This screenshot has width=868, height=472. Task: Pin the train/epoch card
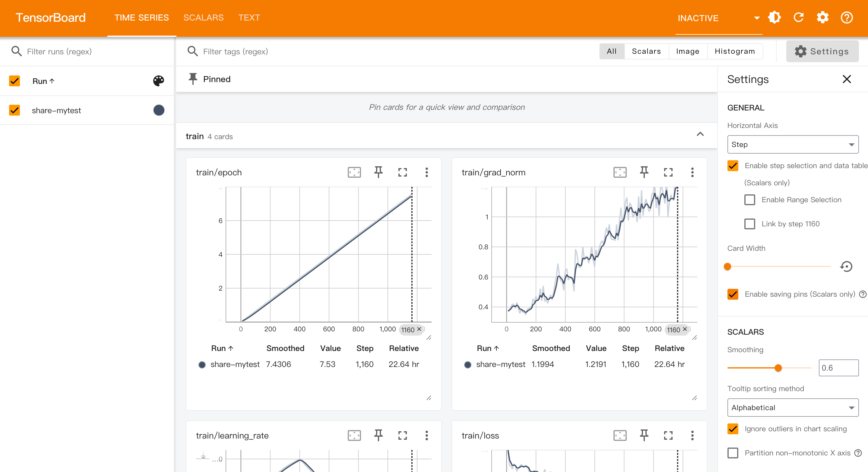(378, 172)
